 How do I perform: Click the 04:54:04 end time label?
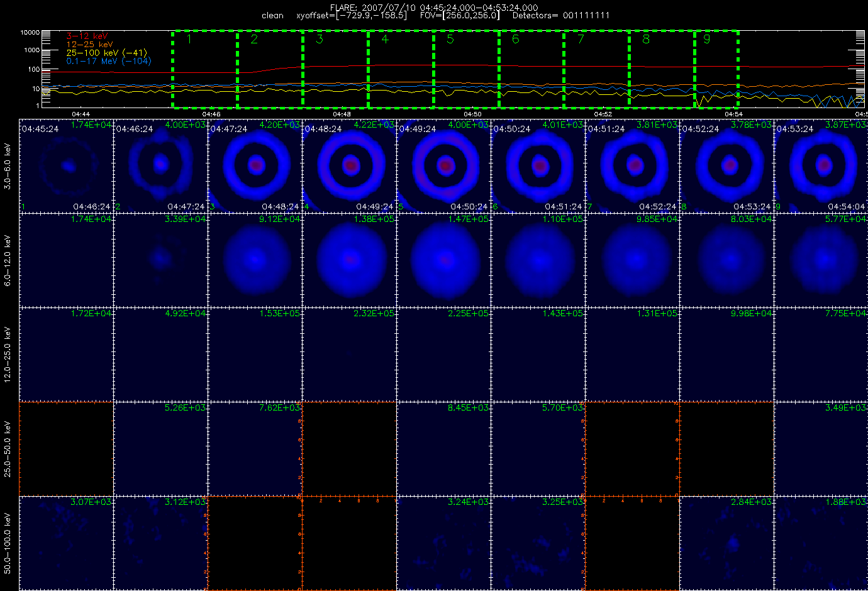click(x=847, y=206)
